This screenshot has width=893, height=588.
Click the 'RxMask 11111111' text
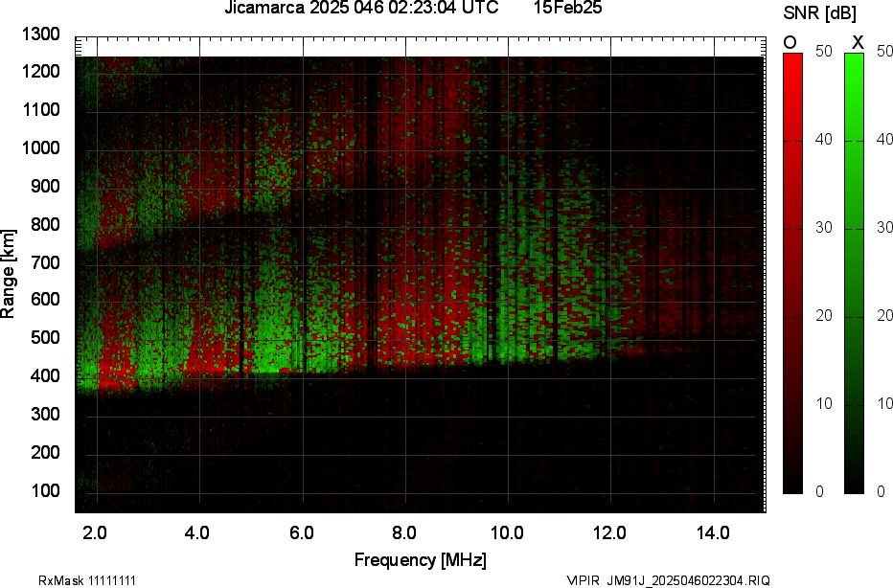point(87,580)
